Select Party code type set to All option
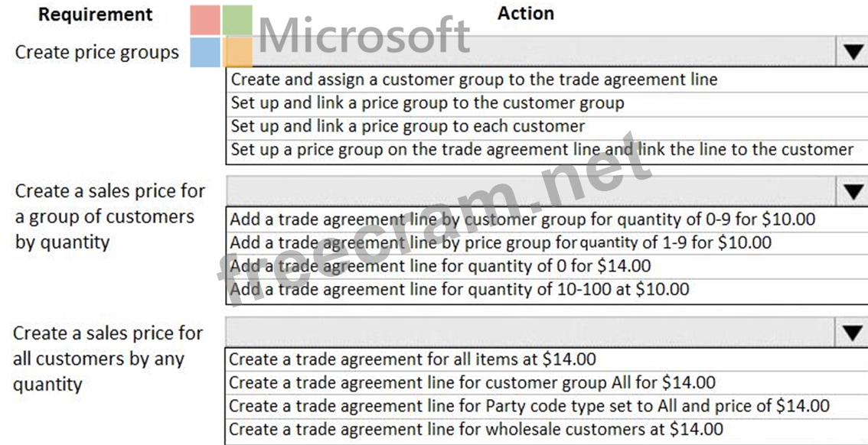This screenshot has width=868, height=445. pos(529,406)
